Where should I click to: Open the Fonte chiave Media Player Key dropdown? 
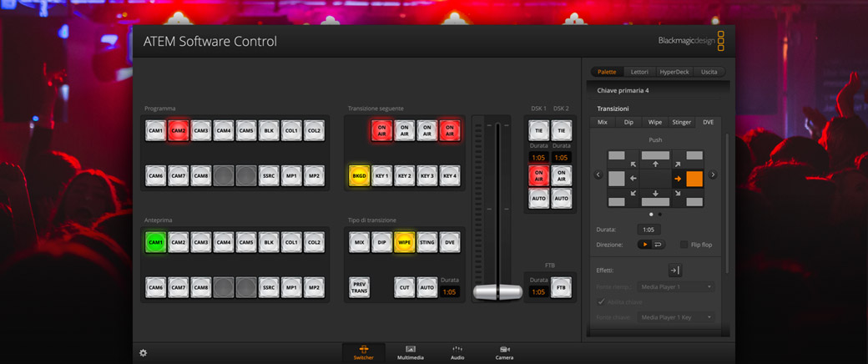coord(676,317)
